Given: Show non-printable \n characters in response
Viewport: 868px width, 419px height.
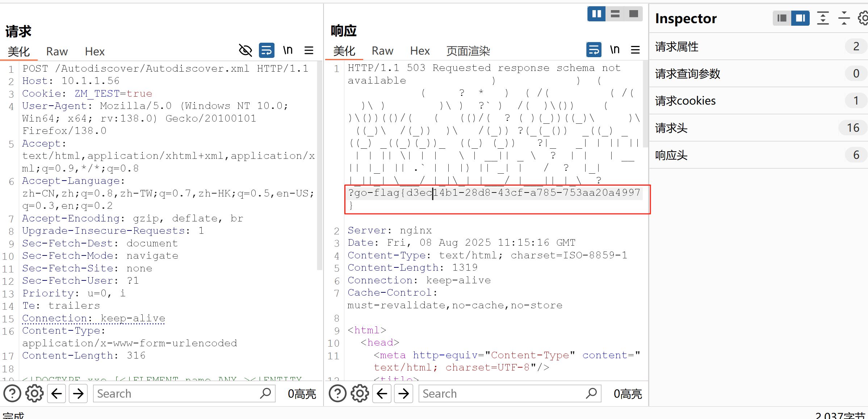Looking at the screenshot, I should (x=615, y=50).
